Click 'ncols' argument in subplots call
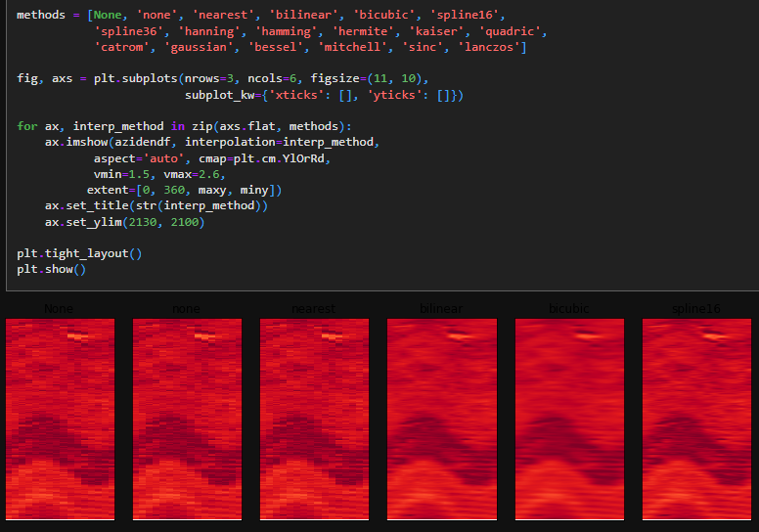This screenshot has width=759, height=532. 265,78
